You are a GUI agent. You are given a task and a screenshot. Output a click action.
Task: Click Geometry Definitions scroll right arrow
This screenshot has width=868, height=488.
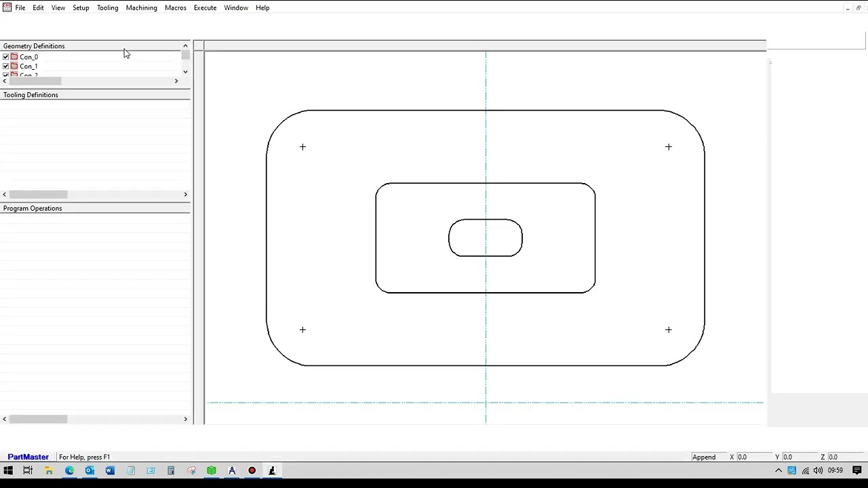[176, 81]
